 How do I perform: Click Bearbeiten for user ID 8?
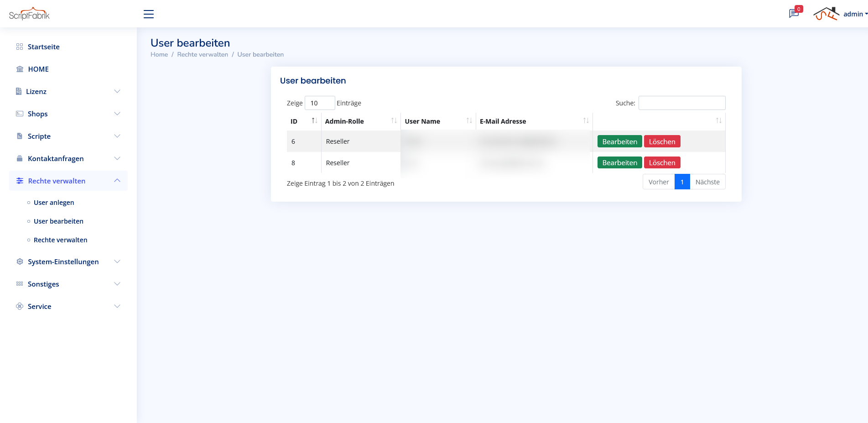(619, 162)
